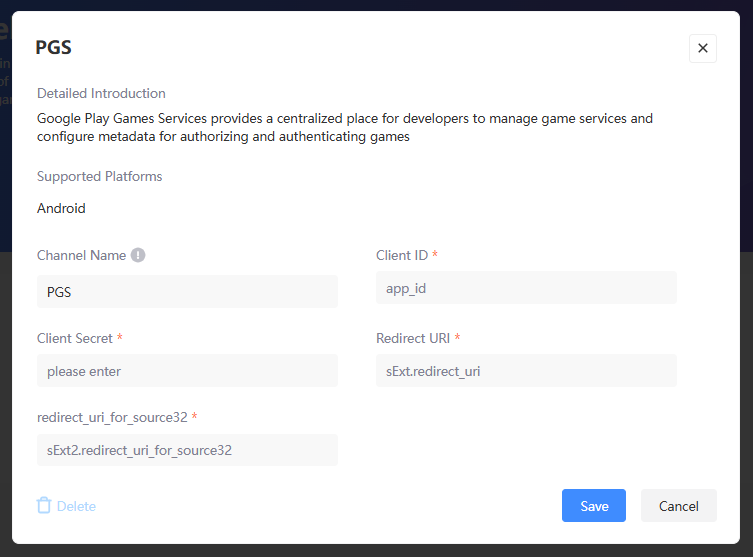Click the Client Secret field label
The height and width of the screenshot is (557, 753).
[x=75, y=338]
